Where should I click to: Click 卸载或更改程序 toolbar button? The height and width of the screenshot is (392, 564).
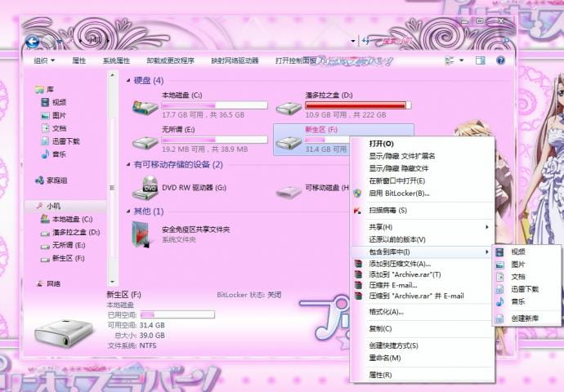(x=171, y=60)
